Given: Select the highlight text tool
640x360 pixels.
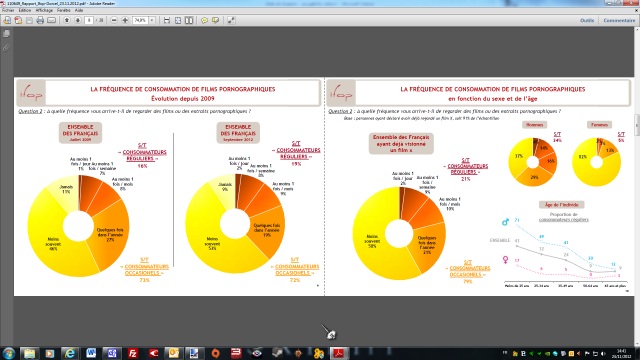Looking at the screenshot, I should (216, 20).
